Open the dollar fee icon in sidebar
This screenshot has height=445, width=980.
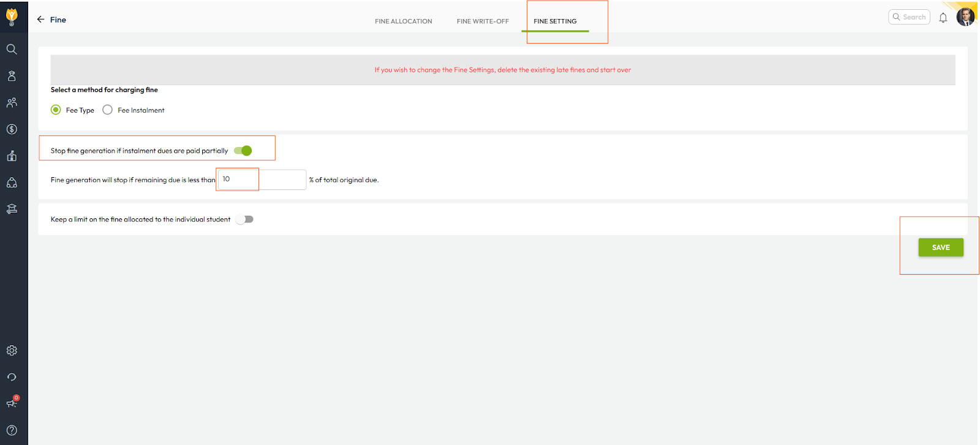[12, 129]
